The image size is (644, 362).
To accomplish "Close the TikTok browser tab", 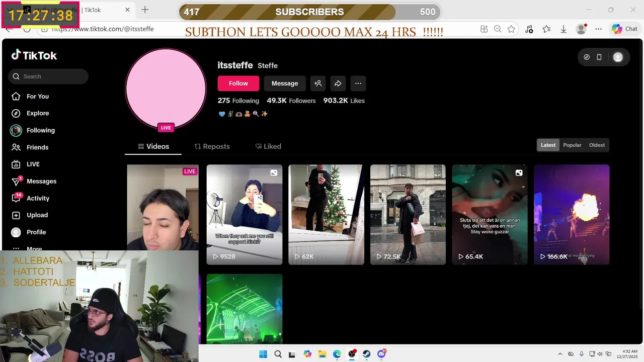I will click(127, 10).
